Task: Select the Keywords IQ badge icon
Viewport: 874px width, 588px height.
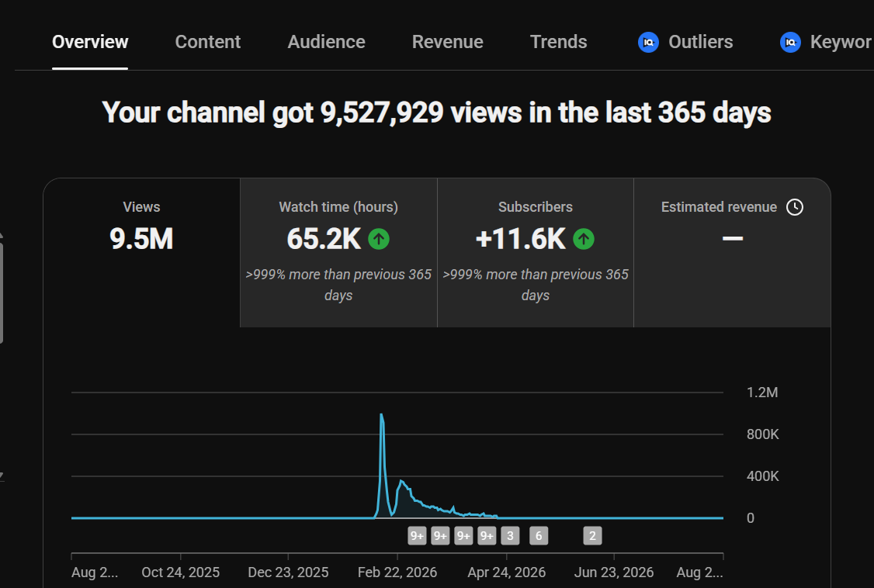Action: pyautogui.click(x=790, y=43)
